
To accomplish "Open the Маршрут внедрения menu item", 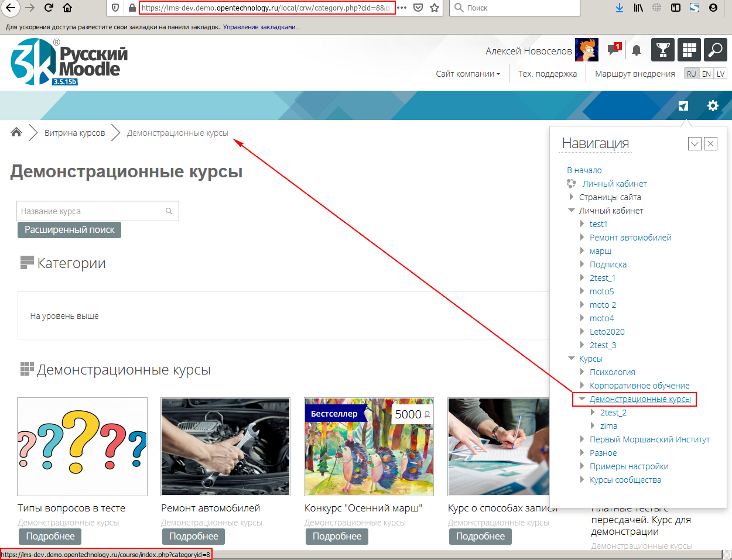I will [x=635, y=74].
